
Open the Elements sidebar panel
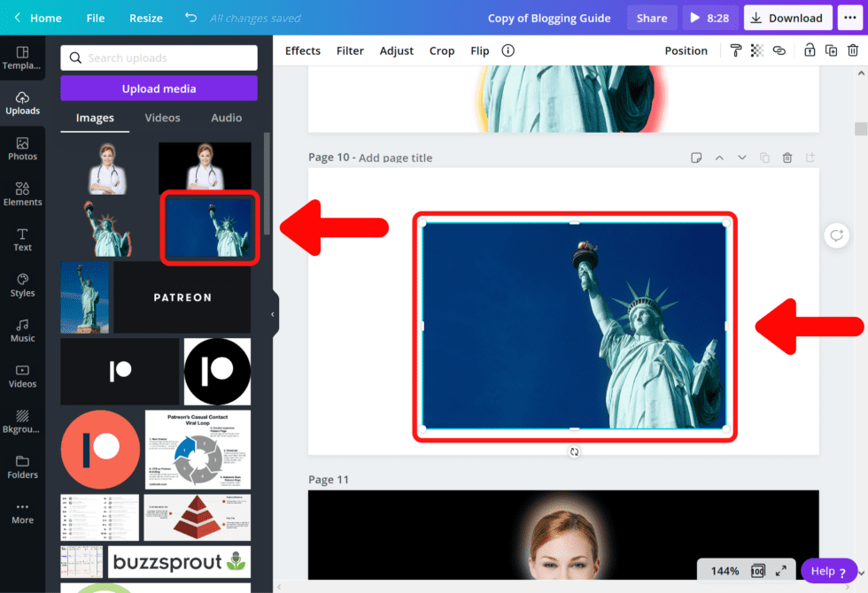pyautogui.click(x=22, y=194)
